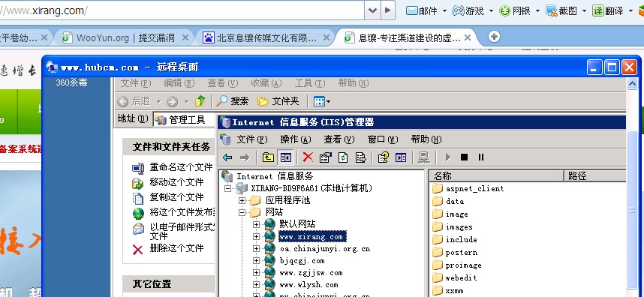The height and width of the screenshot is (297, 644).
Task: Click the Explorer back (后退) button
Action: pos(134,101)
